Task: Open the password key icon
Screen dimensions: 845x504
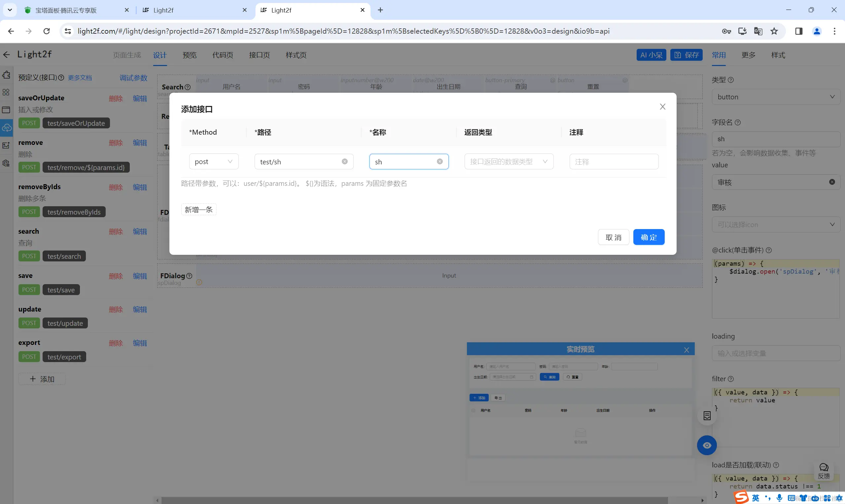Action: [726, 31]
